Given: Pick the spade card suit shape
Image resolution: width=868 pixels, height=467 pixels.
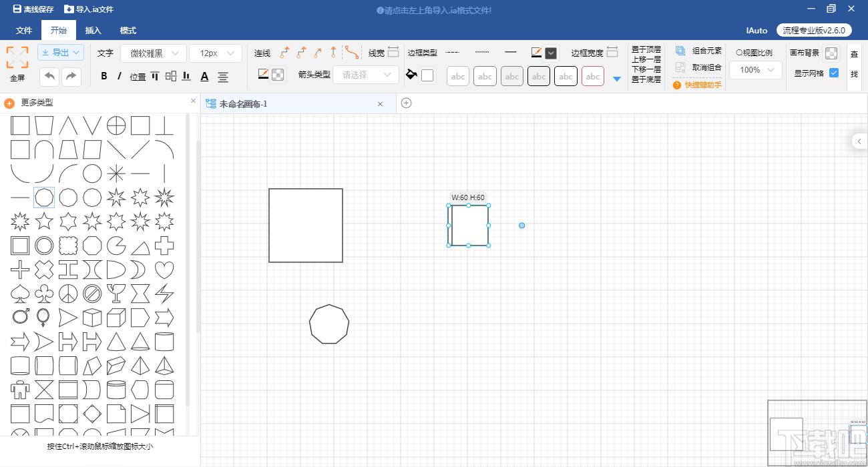Looking at the screenshot, I should pyautogui.click(x=20, y=294).
